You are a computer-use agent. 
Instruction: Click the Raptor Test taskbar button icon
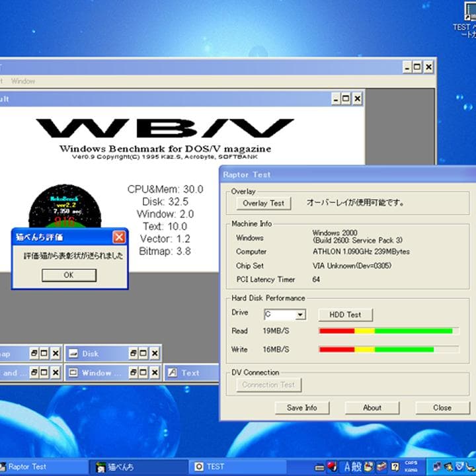3,467
